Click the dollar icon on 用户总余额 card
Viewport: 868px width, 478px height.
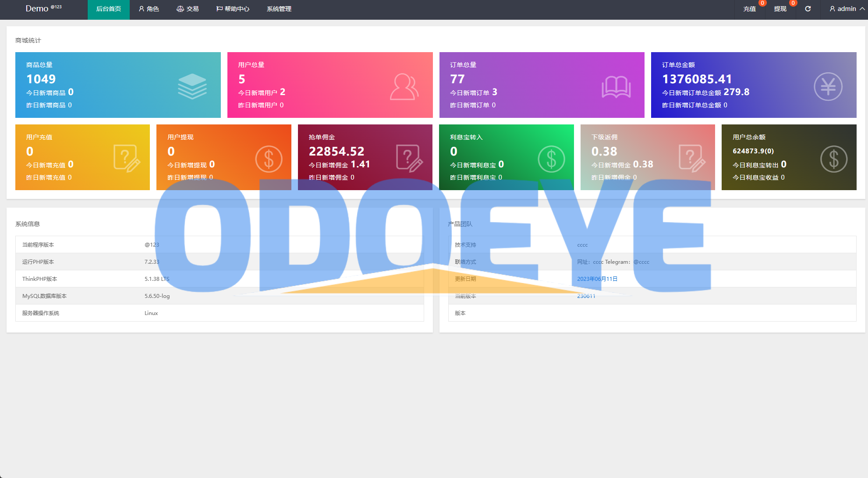click(x=833, y=159)
